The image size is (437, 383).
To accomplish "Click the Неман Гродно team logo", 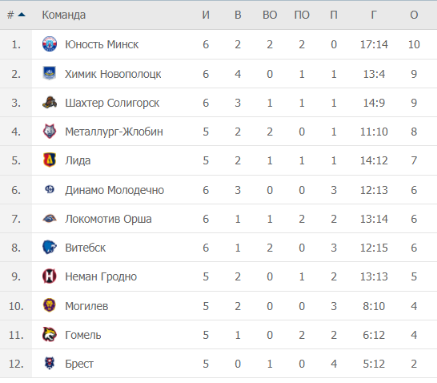I will click(49, 276).
